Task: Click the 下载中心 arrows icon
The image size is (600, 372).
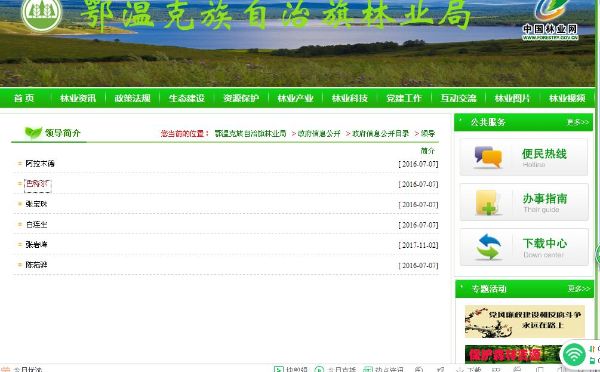Action: pos(489,247)
